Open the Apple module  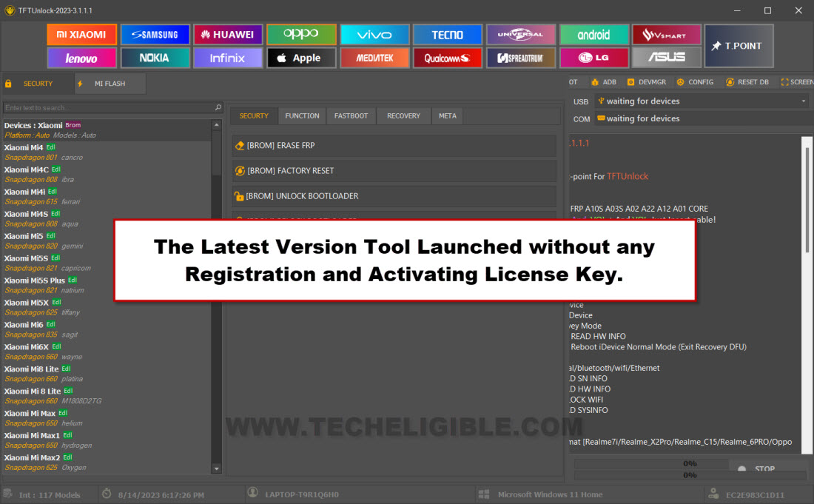301,58
